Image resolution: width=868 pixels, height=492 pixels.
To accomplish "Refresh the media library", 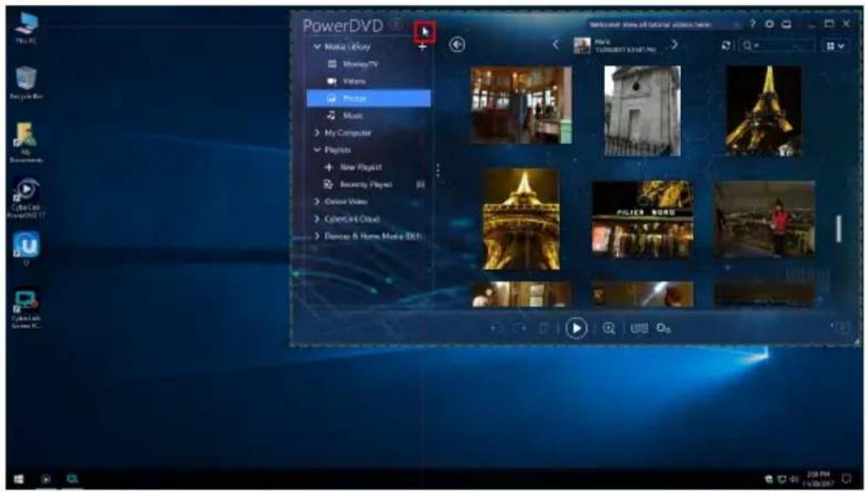I will point(725,46).
